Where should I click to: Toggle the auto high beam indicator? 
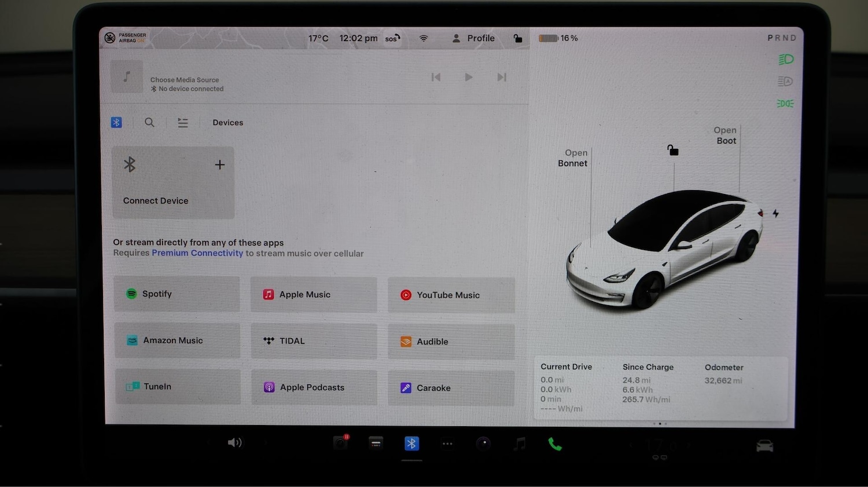(x=785, y=81)
